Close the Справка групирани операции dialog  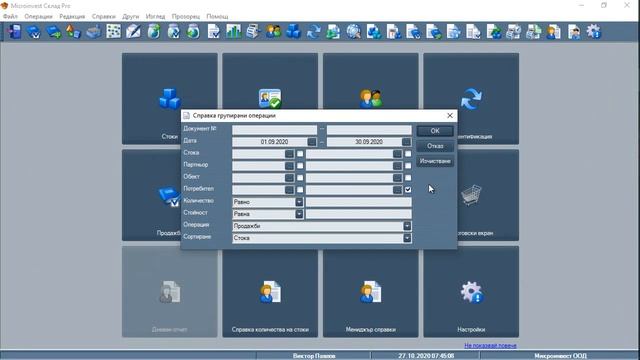(450, 116)
